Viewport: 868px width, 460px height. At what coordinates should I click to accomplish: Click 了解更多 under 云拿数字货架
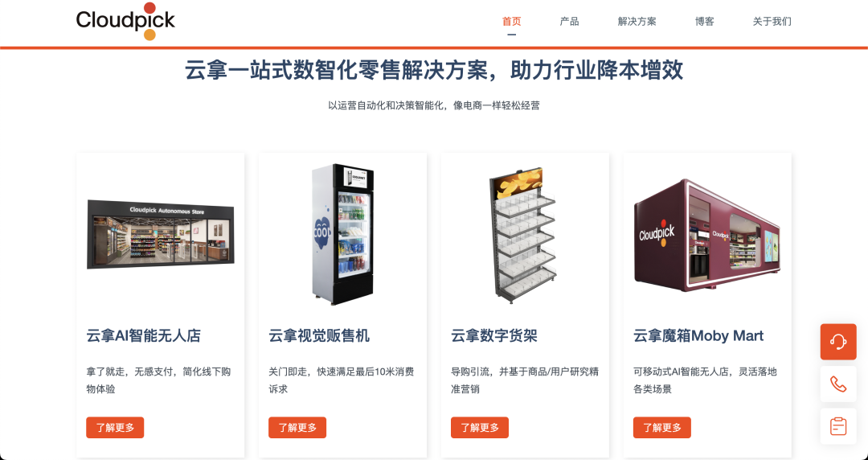479,427
